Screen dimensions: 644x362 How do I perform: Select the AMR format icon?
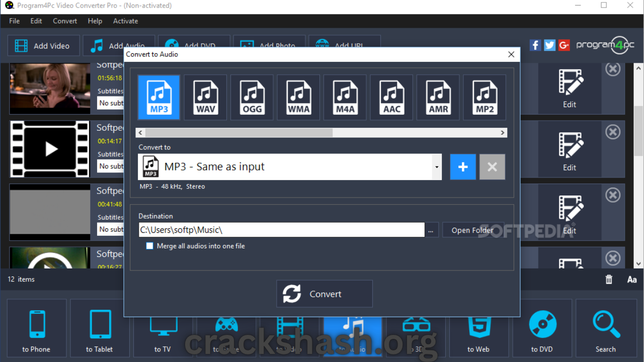click(x=438, y=97)
